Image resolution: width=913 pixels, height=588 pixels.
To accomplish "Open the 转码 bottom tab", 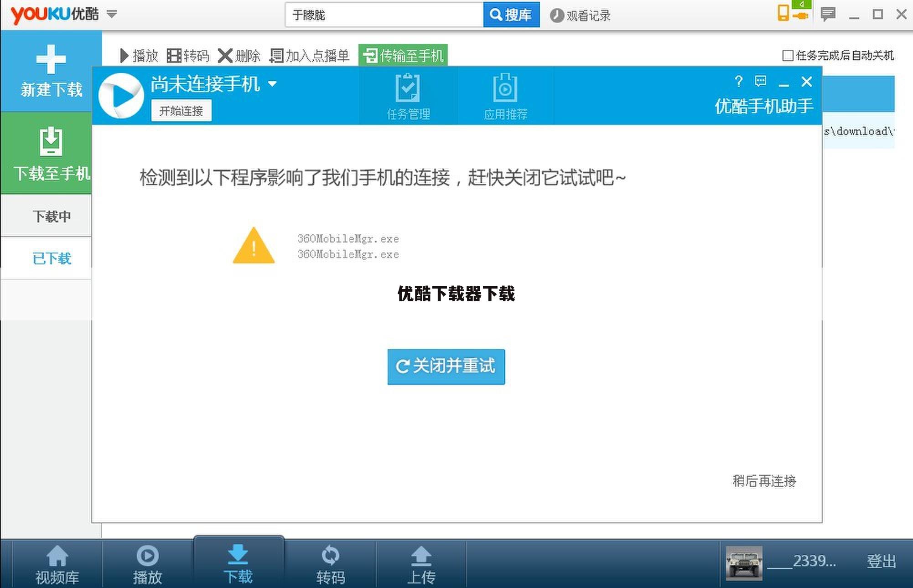I will coord(330,564).
